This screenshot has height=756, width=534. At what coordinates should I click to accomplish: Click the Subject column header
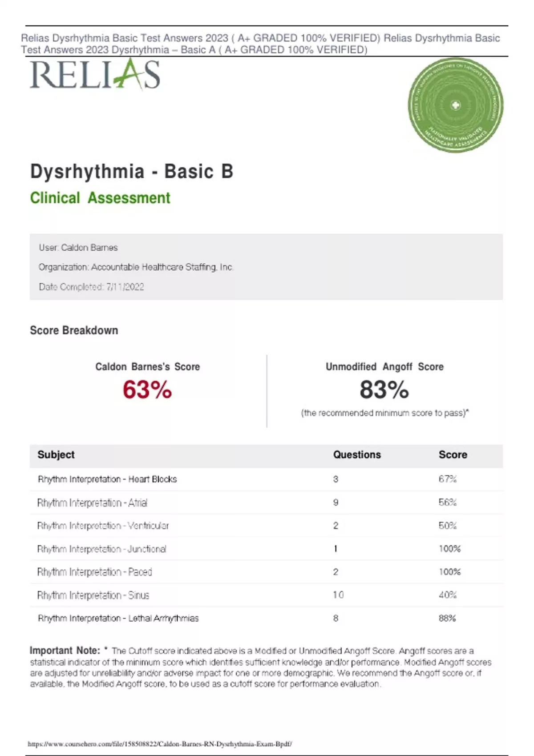pyautogui.click(x=56, y=454)
